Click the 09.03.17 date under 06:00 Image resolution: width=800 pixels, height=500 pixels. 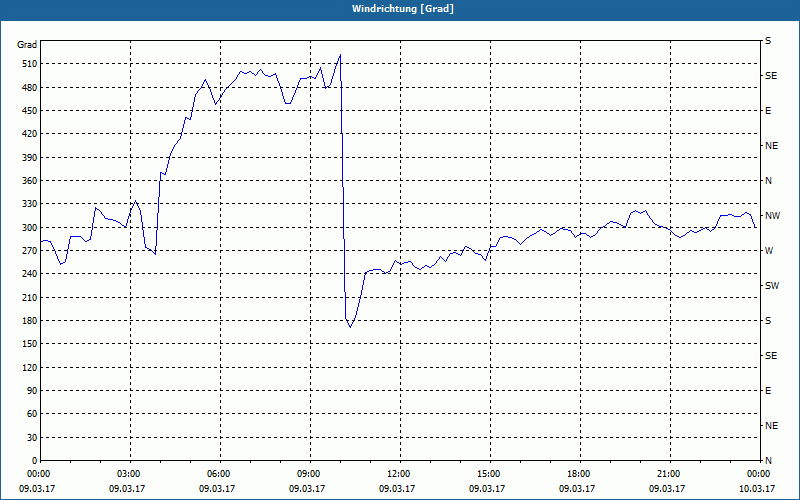point(217,489)
